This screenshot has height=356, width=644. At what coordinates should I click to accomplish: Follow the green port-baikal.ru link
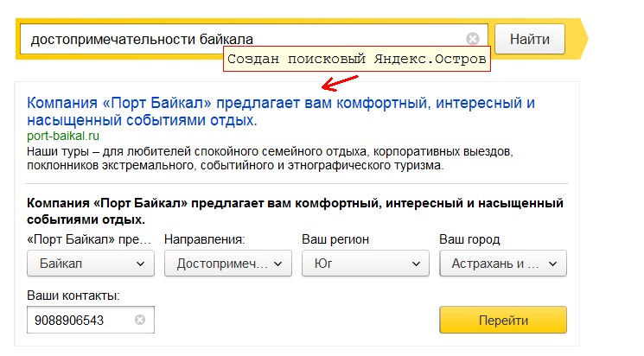point(64,136)
